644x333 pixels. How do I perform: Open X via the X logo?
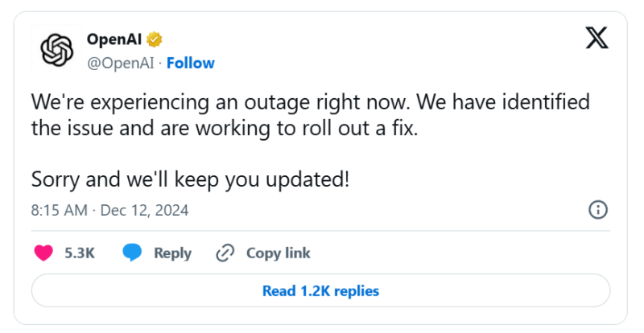tap(597, 39)
